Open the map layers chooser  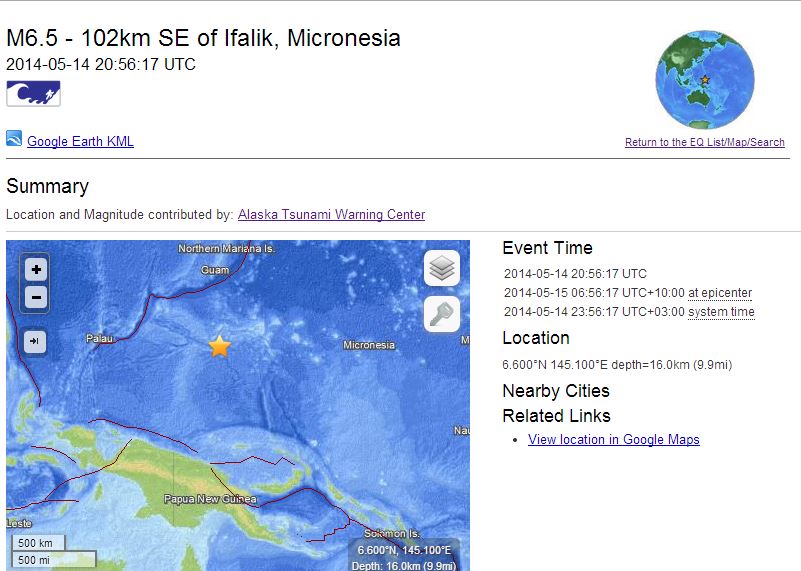[x=442, y=268]
